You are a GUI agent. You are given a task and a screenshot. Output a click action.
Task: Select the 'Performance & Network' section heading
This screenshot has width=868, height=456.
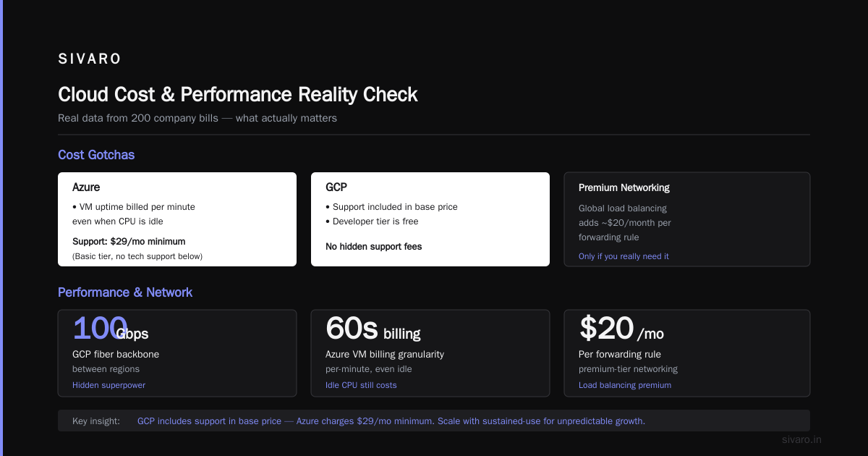pos(125,292)
